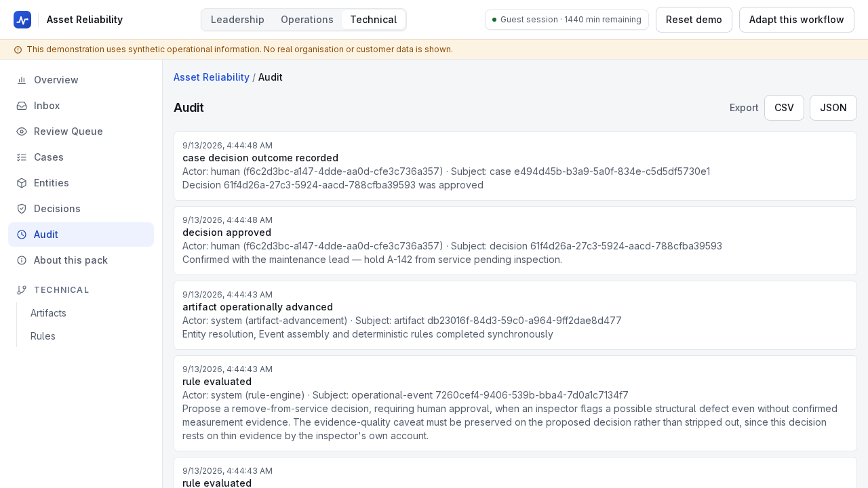Image resolution: width=868 pixels, height=488 pixels.
Task: Click the 'case decision outcome recorded' entry title
Action: coord(260,158)
